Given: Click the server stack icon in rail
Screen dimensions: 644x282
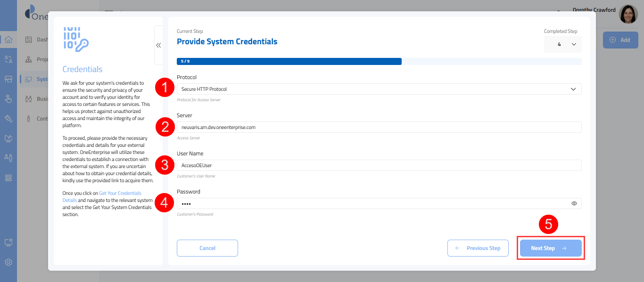Looking at the screenshot, I should 8,177.
